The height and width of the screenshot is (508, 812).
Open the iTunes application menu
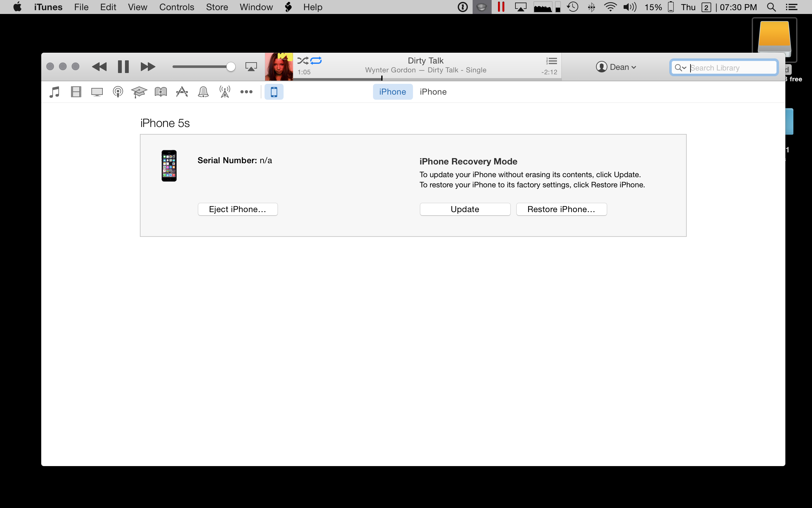(48, 7)
